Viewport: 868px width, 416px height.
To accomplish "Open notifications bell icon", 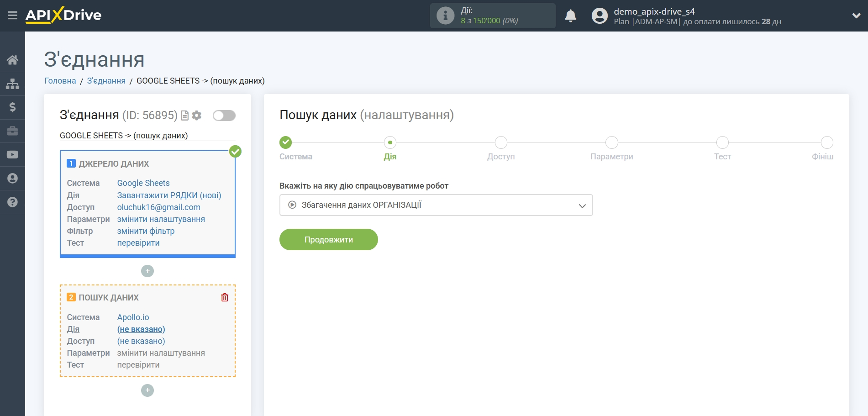I will click(571, 15).
